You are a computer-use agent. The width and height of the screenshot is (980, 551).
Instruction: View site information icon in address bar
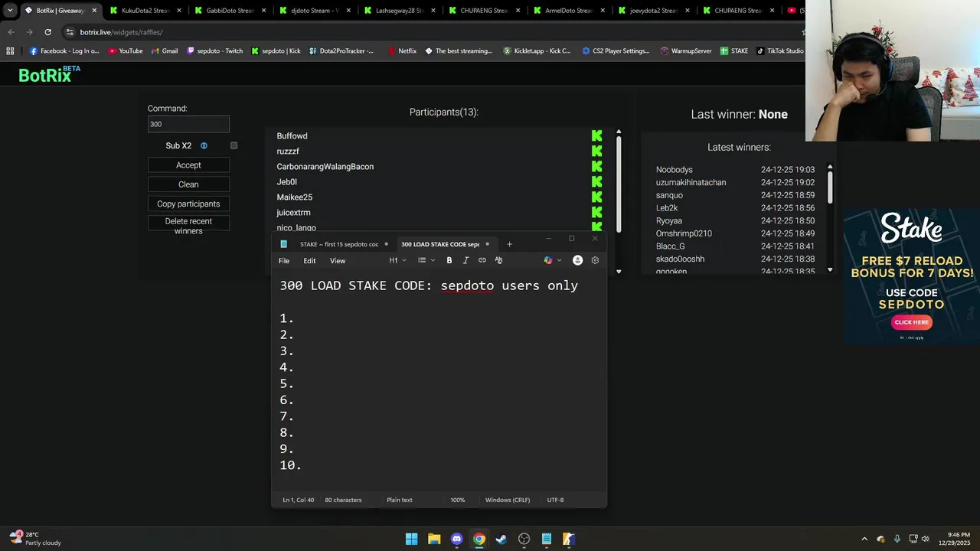[70, 32]
